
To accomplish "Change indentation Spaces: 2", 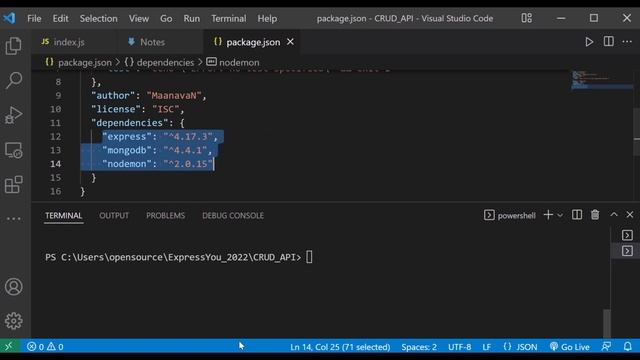I will click(419, 347).
